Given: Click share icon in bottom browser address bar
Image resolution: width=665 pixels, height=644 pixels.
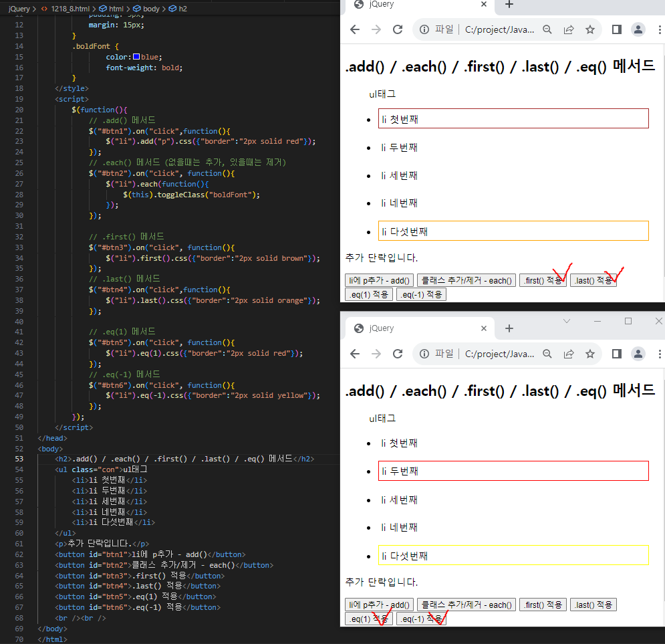Looking at the screenshot, I should tap(569, 354).
